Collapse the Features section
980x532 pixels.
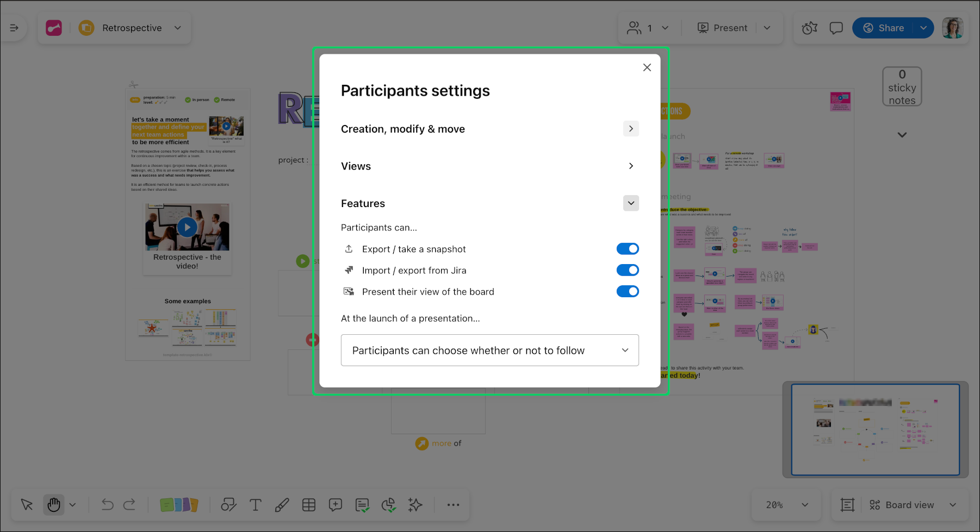(x=631, y=203)
